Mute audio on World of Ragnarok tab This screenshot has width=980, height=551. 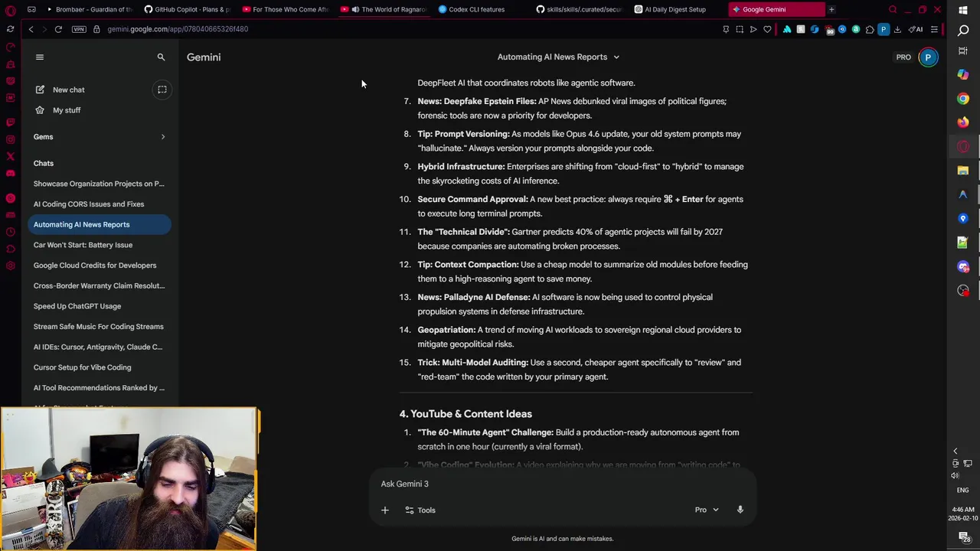click(x=355, y=9)
